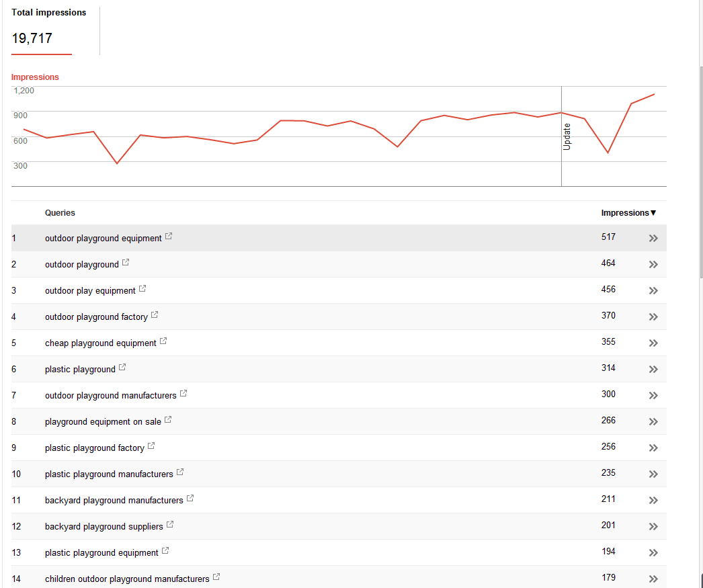The width and height of the screenshot is (703, 588).
Task: Expand details arrow for outdoor playground equipment row
Action: (x=653, y=239)
